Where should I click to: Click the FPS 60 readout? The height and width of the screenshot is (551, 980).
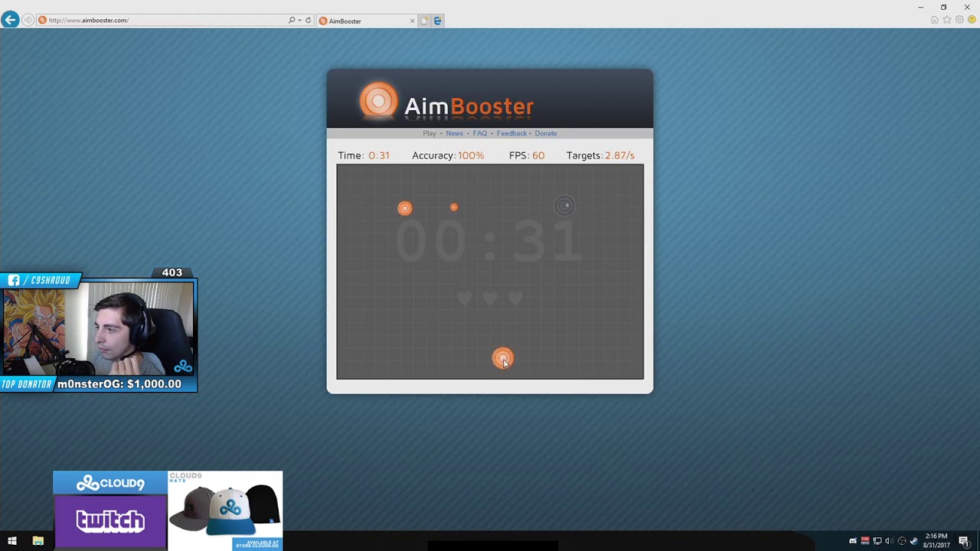(x=527, y=155)
